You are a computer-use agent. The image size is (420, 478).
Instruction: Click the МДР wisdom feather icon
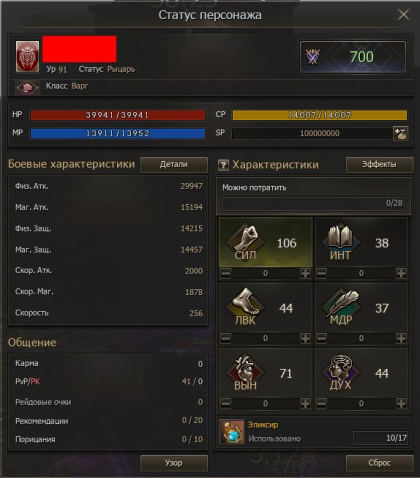341,307
